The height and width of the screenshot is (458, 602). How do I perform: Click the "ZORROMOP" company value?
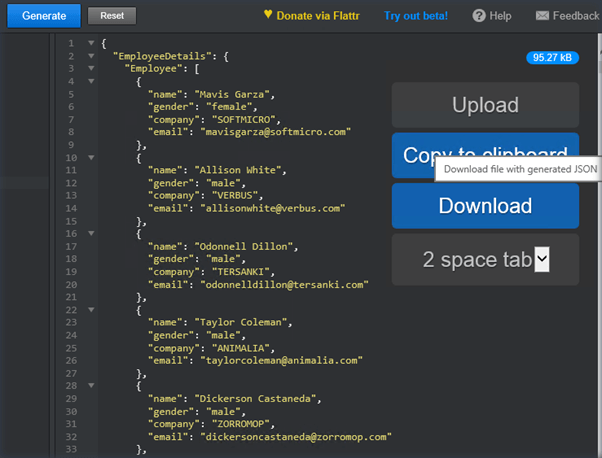[240, 424]
